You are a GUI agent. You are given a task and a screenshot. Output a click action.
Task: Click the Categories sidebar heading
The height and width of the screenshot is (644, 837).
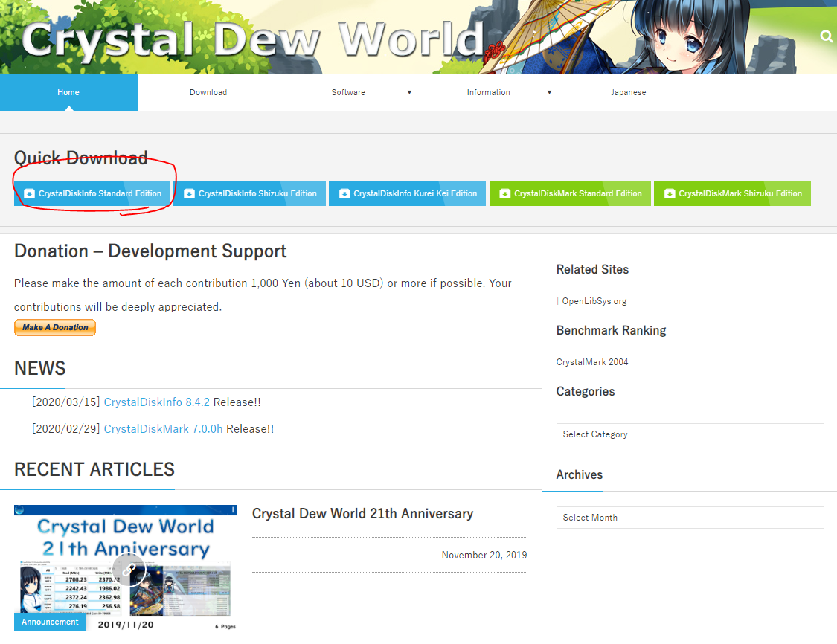click(x=586, y=392)
